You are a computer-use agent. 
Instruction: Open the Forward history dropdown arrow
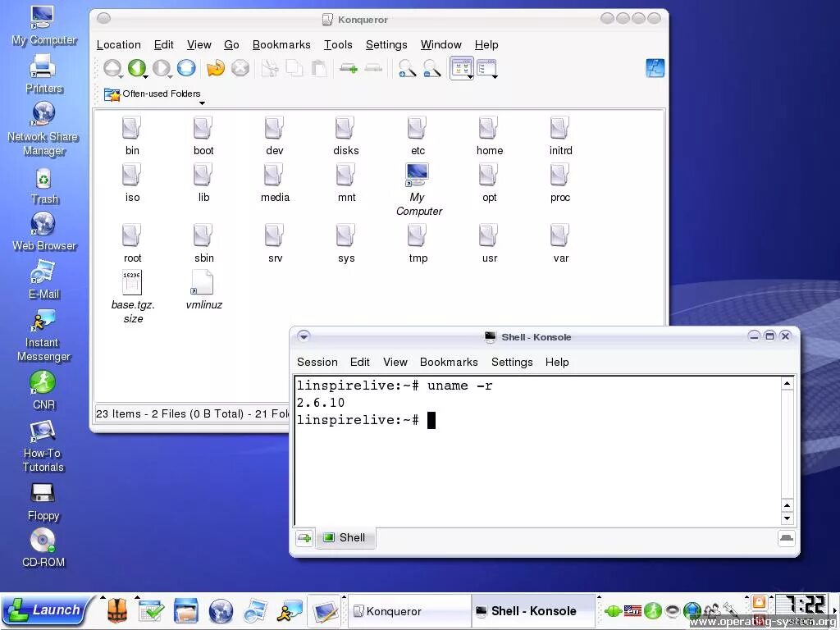170,77
